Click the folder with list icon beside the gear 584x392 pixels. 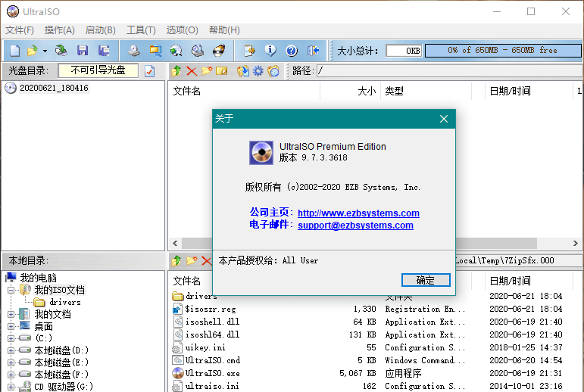(273, 70)
